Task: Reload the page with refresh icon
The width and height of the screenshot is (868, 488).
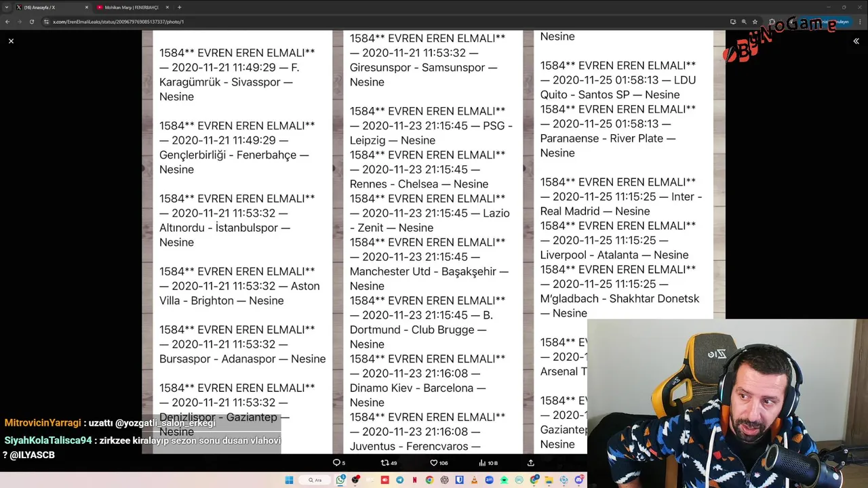Action: tap(31, 22)
